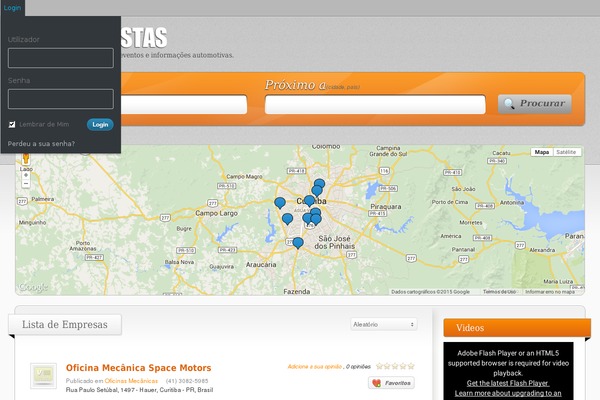This screenshot has height=400, width=600.
Task: Switch map to Satélite view
Action: (x=567, y=152)
